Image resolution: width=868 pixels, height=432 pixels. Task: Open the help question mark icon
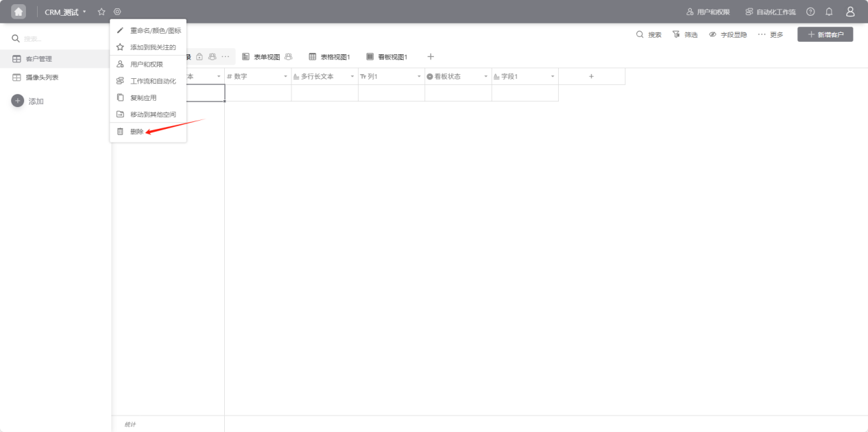(810, 12)
